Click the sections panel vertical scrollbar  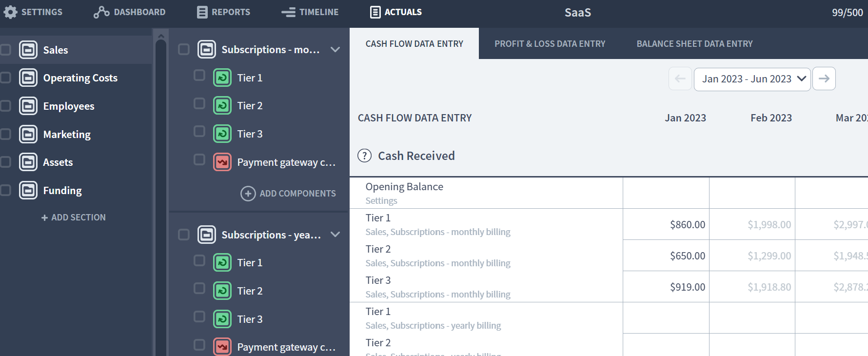pyautogui.click(x=161, y=198)
